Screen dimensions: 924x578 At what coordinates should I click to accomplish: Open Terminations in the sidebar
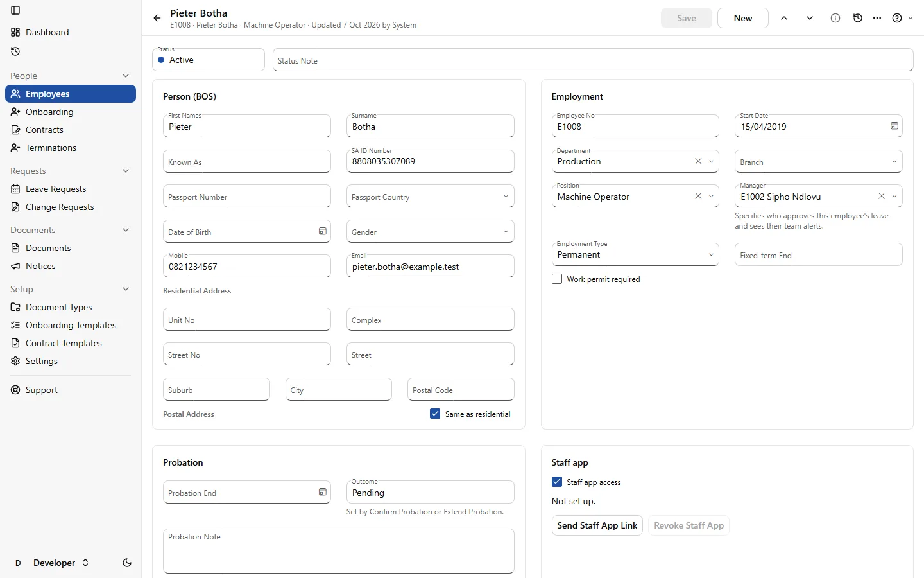(71, 148)
